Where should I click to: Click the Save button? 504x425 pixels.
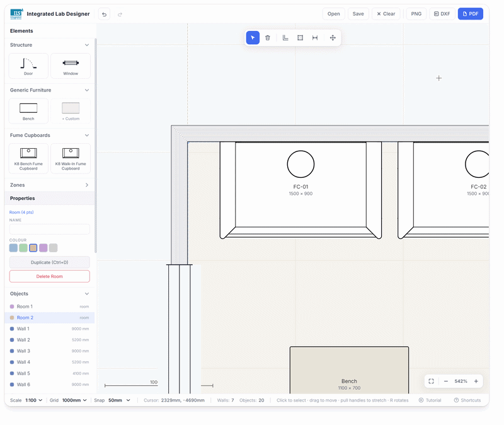pos(358,14)
